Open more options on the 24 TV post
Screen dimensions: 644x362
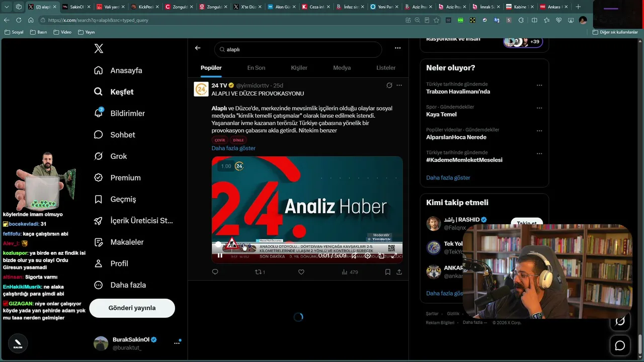tap(399, 85)
